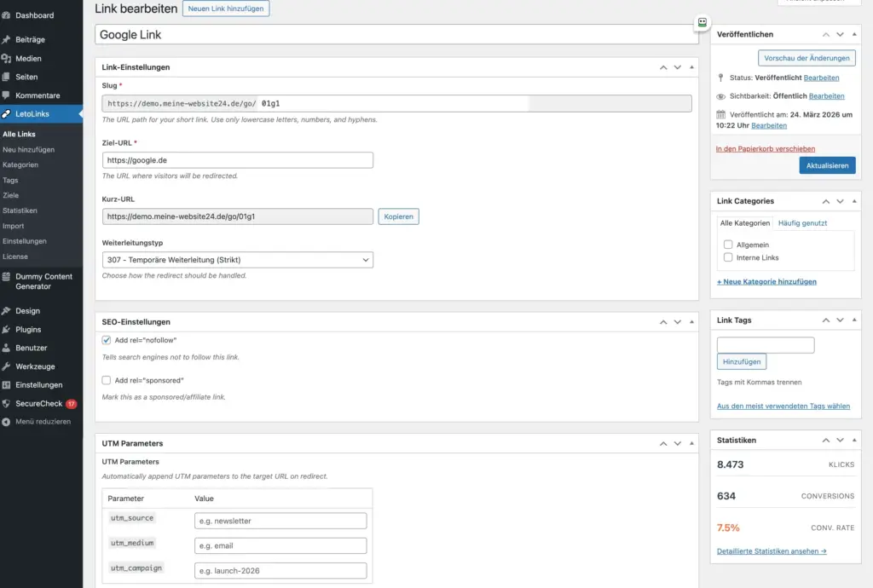Screen dimensions: 873x588
Task: Click the Medien sidebar icon
Action: click(6, 59)
